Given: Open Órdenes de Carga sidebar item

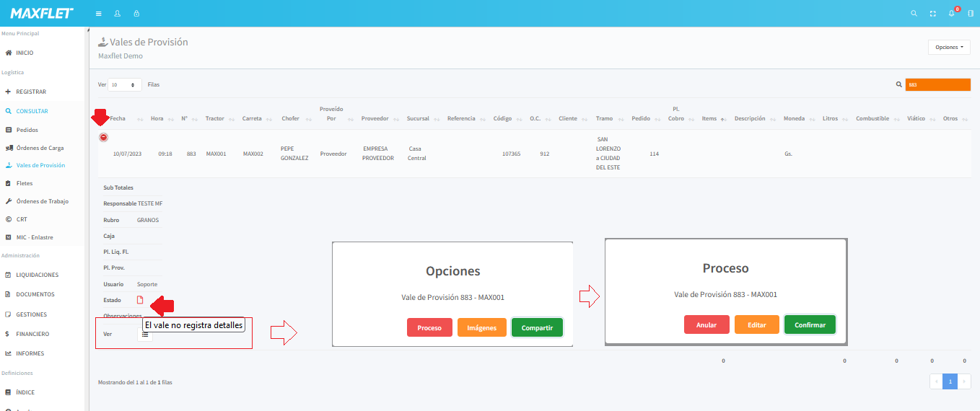Looking at the screenshot, I should (x=40, y=148).
